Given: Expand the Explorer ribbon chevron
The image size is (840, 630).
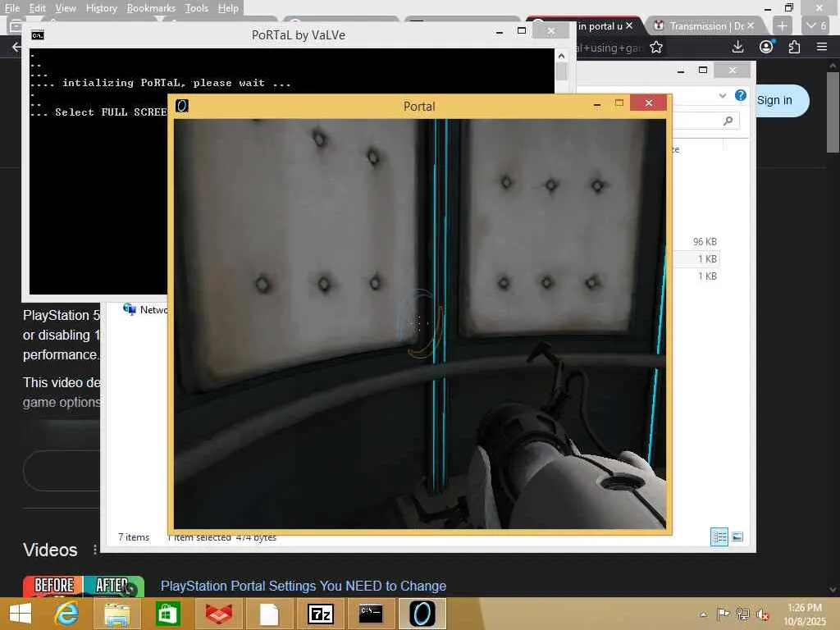Looking at the screenshot, I should coord(723,95).
